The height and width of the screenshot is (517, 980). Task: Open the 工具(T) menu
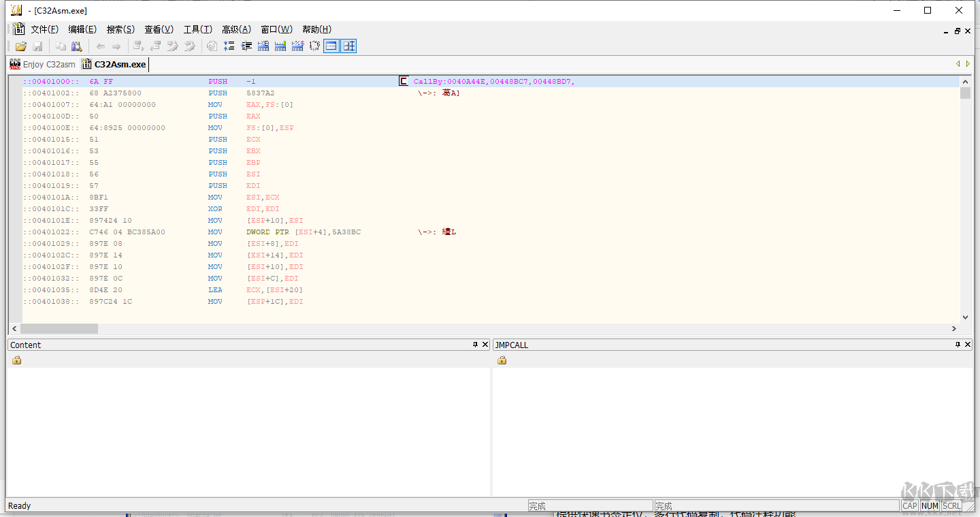coord(197,29)
